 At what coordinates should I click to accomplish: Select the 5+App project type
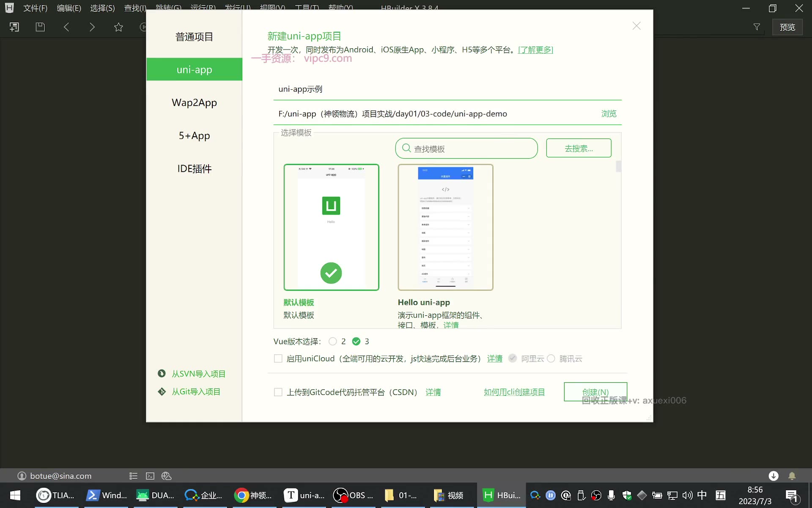click(x=194, y=135)
